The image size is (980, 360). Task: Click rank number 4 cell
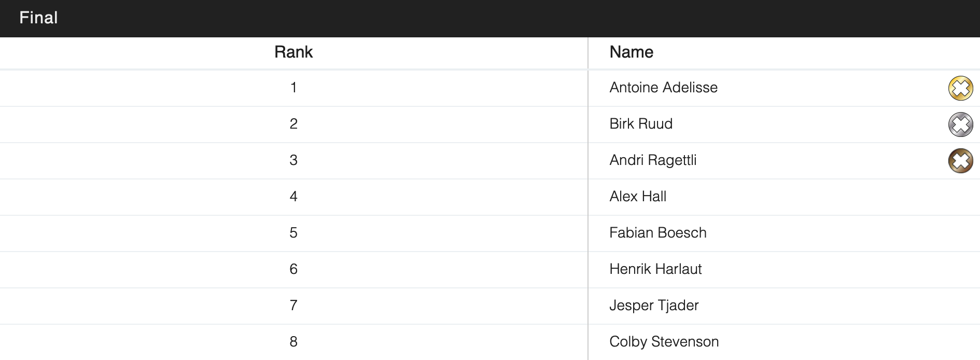[293, 197]
